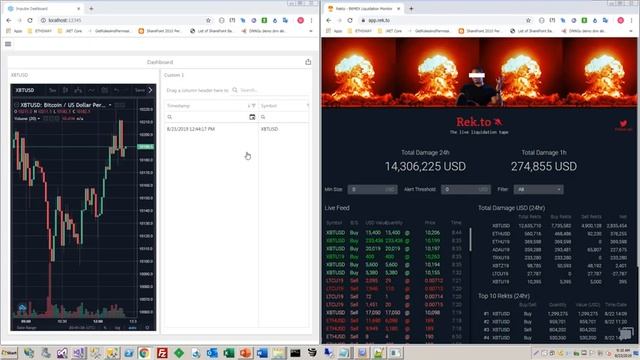Go back in the Rek.to browser window

point(329,20)
